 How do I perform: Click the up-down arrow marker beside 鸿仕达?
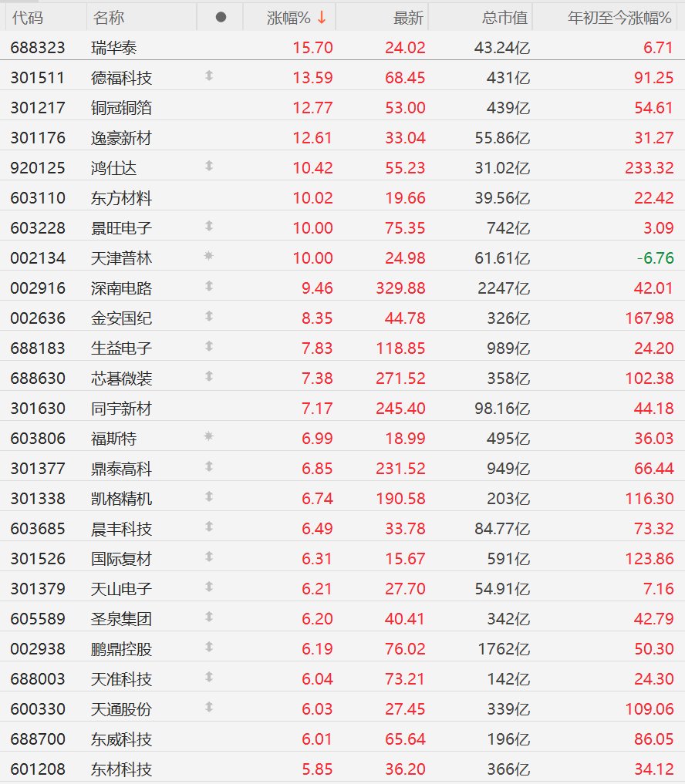(209, 166)
